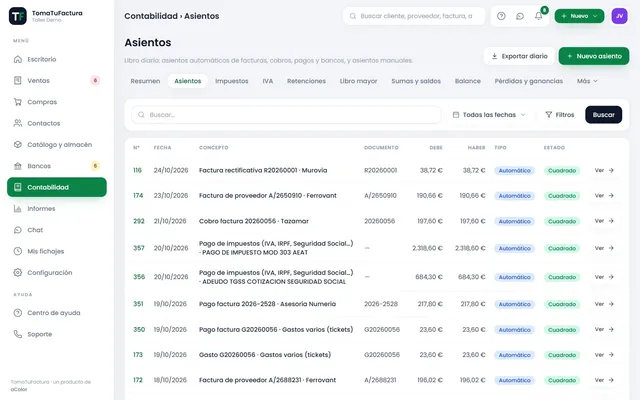Open Bancos building icon
Screen dimensions: 640x400
point(18,166)
